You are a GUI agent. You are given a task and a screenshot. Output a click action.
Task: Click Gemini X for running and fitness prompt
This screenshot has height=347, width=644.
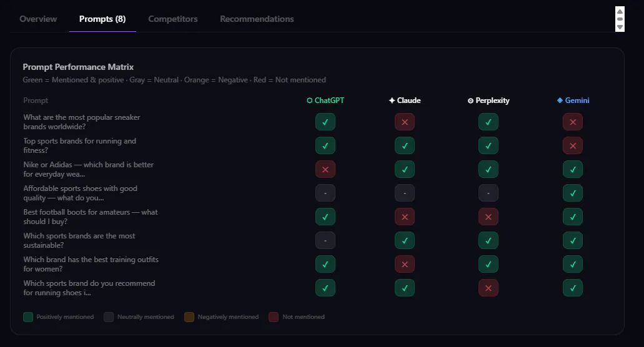573,145
